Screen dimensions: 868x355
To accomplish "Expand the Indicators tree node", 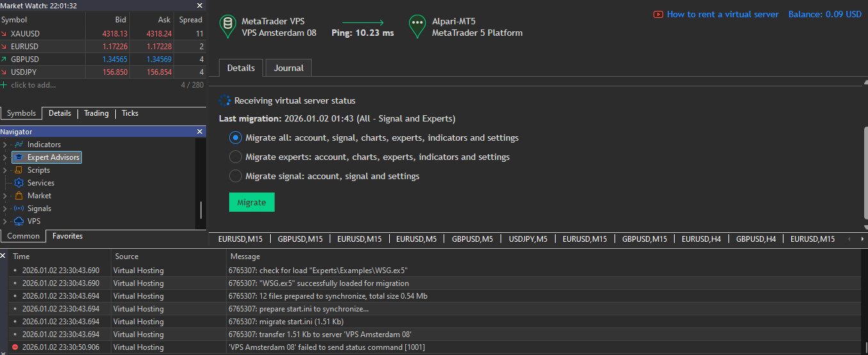I will pyautogui.click(x=5, y=145).
